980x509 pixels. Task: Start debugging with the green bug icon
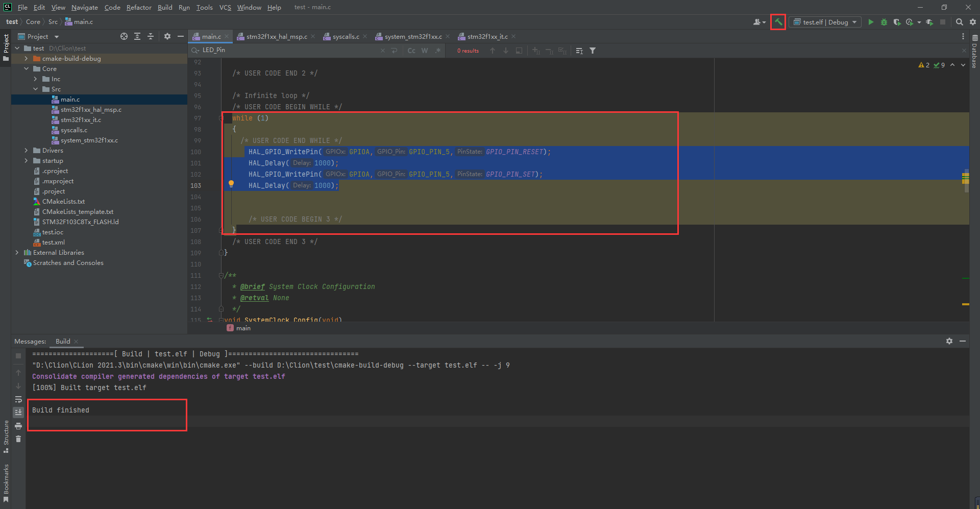coord(884,22)
